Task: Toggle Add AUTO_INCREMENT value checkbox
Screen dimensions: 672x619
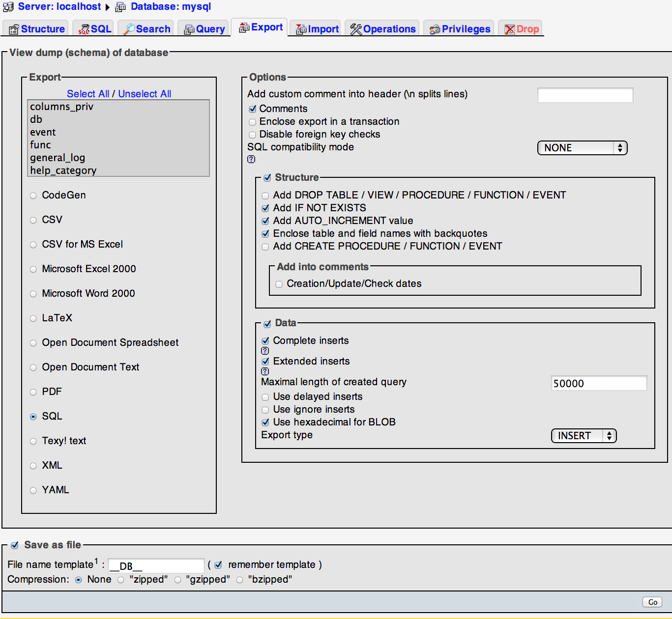Action: 265,221
